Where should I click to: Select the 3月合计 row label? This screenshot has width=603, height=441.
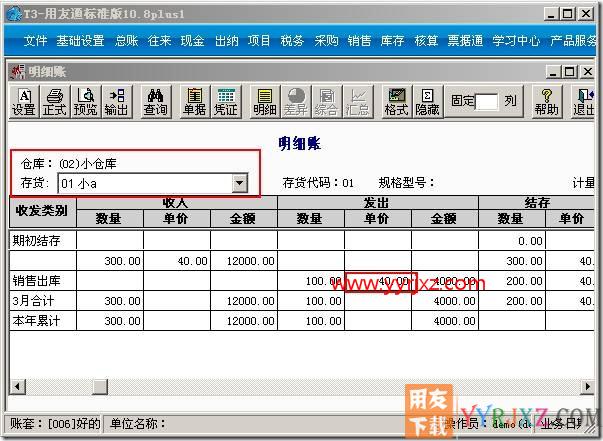[33, 301]
